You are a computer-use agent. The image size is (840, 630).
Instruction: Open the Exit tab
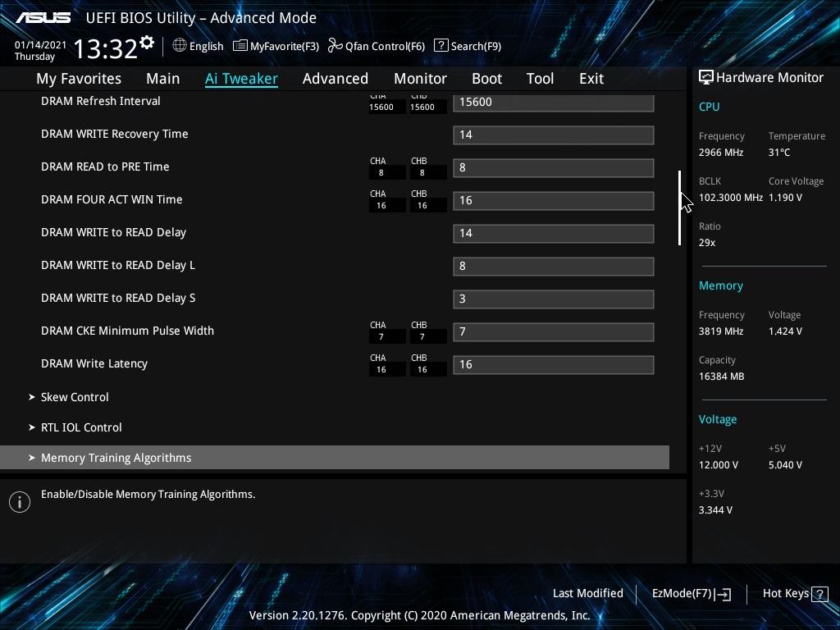pos(591,79)
